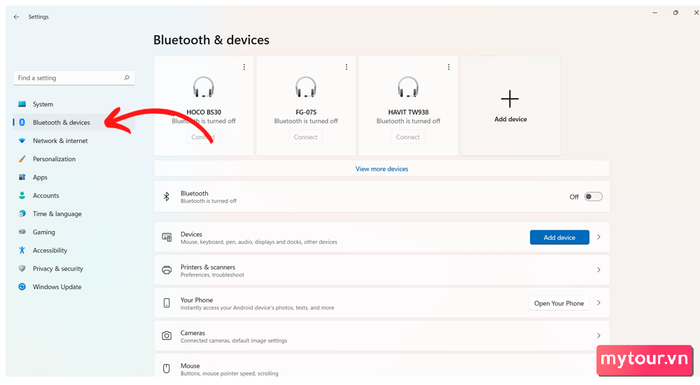This screenshot has width=700, height=385.
Task: Open three-dot menu on FG-07S card
Action: 346,67
